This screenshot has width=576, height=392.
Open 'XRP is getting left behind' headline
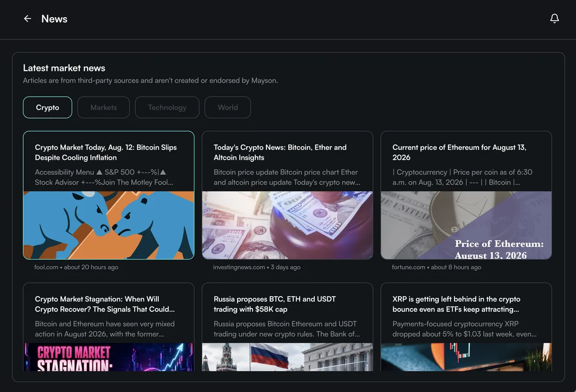[x=456, y=304]
